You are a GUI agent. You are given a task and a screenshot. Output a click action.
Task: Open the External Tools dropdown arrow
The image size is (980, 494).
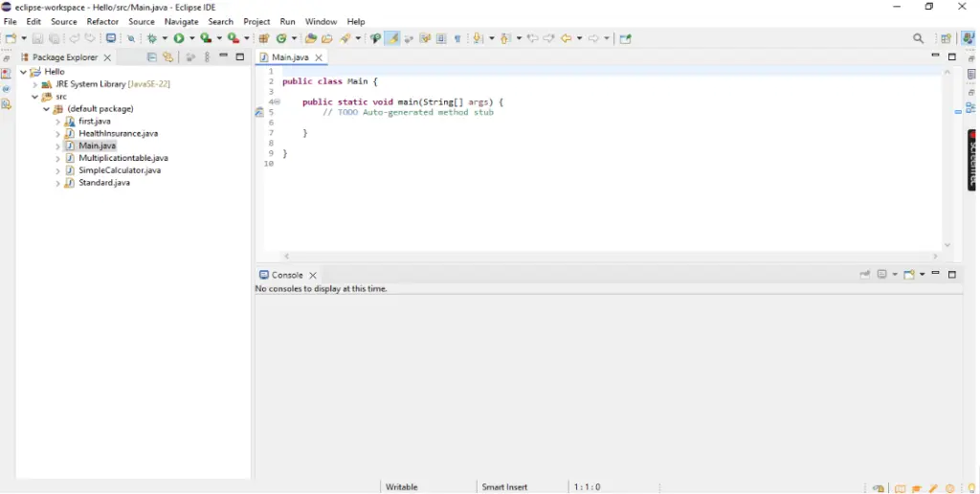coord(246,38)
